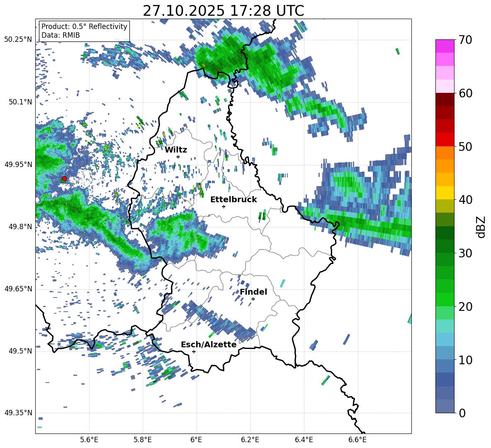Click the dark green 30 dBZ colorbar segment

point(445,246)
